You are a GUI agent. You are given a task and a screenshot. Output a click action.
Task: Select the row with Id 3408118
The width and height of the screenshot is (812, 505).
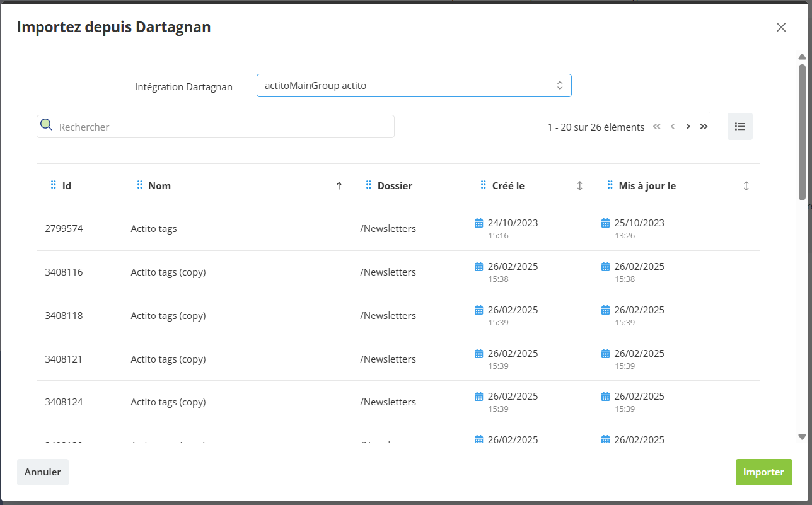398,316
